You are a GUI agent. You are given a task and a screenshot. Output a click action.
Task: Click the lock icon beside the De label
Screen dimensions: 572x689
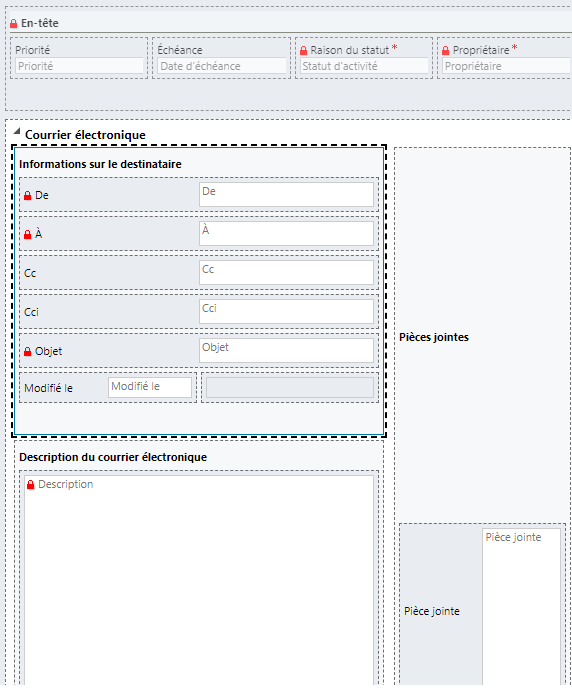[28, 196]
